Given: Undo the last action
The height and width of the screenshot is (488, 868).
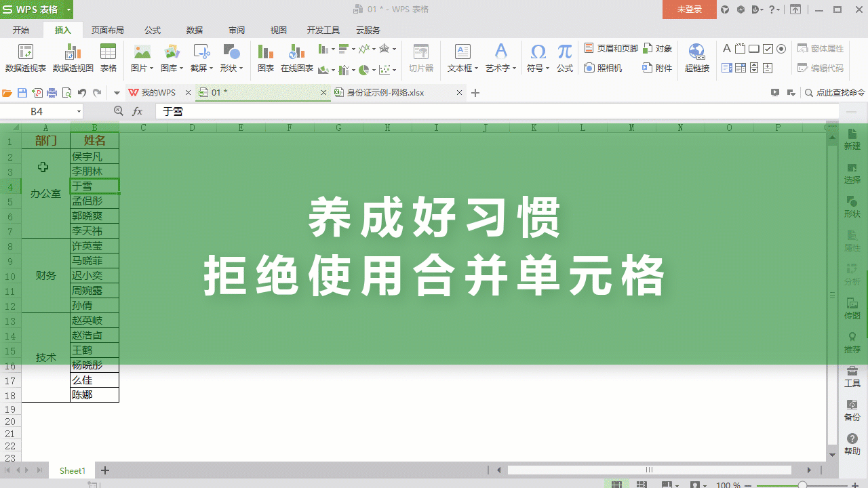Looking at the screenshot, I should coord(82,93).
